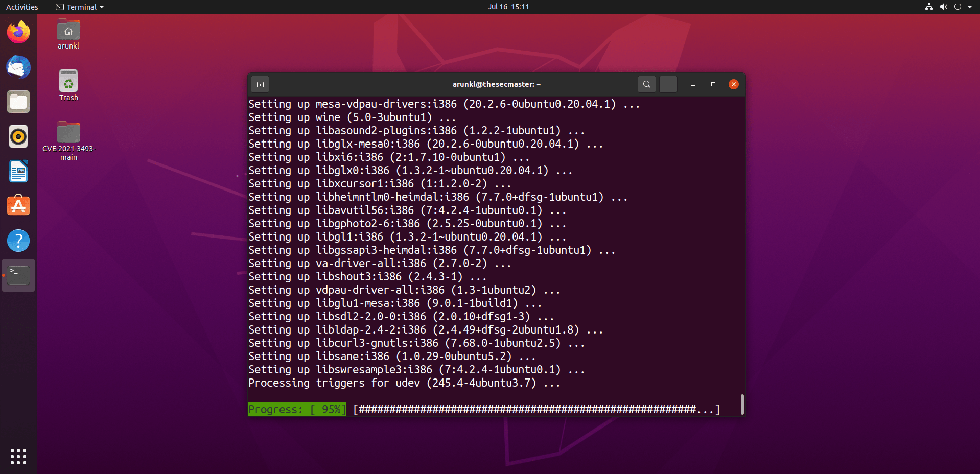Click the 'Processing triggers for udev' line
Viewport: 980px width, 474px height.
tap(405, 383)
